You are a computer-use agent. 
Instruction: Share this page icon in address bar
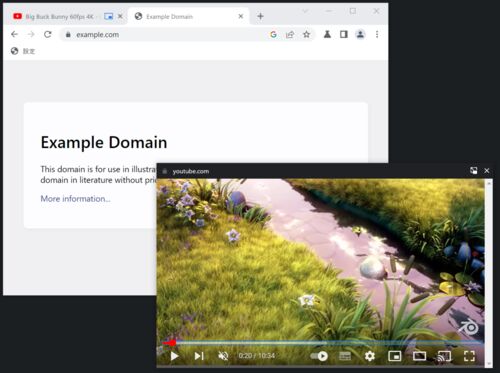[x=290, y=34]
